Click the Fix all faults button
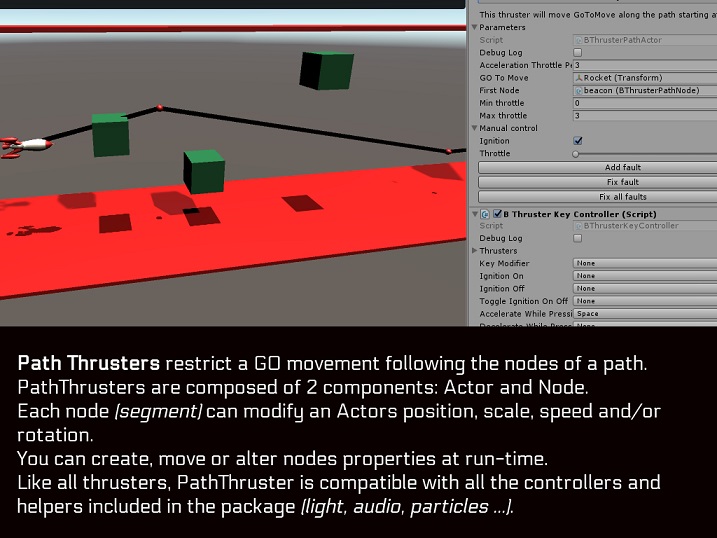The height and width of the screenshot is (538, 717). pos(598,197)
